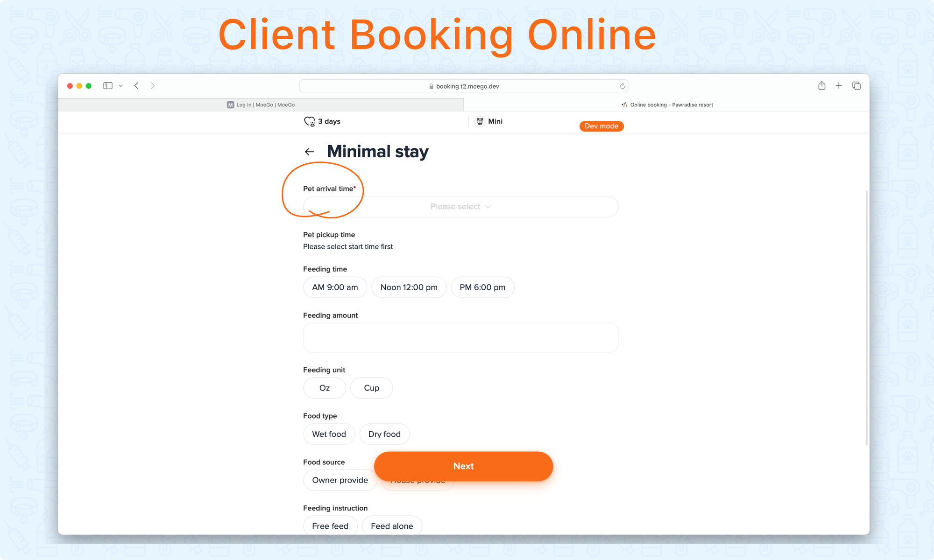Select the AM 9:00 am feeding time

pos(335,287)
